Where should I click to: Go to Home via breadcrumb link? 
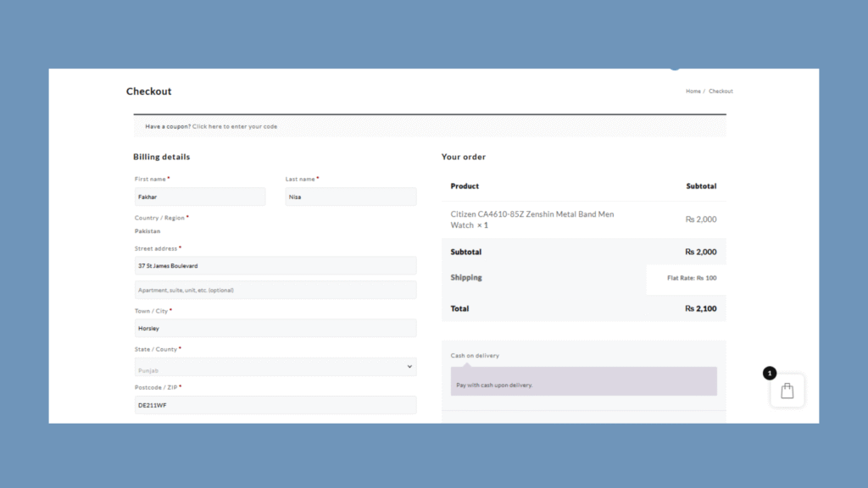coord(693,91)
